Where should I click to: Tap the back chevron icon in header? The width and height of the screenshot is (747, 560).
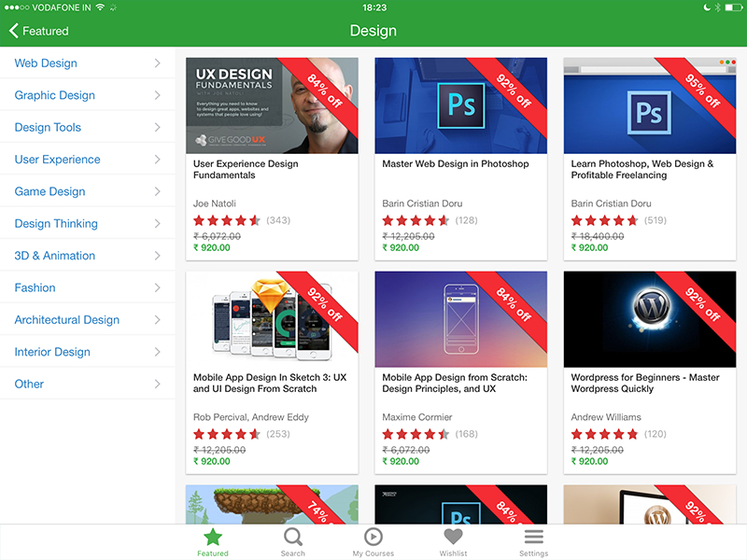tap(13, 31)
